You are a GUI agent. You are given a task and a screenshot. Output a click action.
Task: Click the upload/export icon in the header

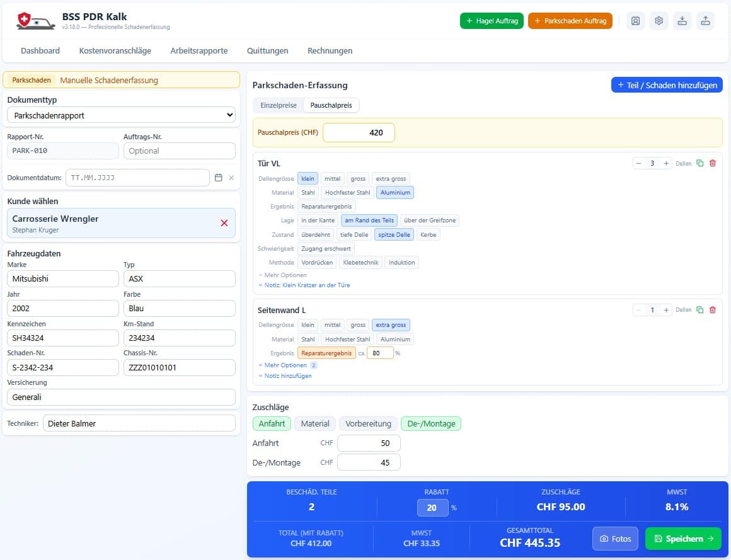click(x=705, y=21)
